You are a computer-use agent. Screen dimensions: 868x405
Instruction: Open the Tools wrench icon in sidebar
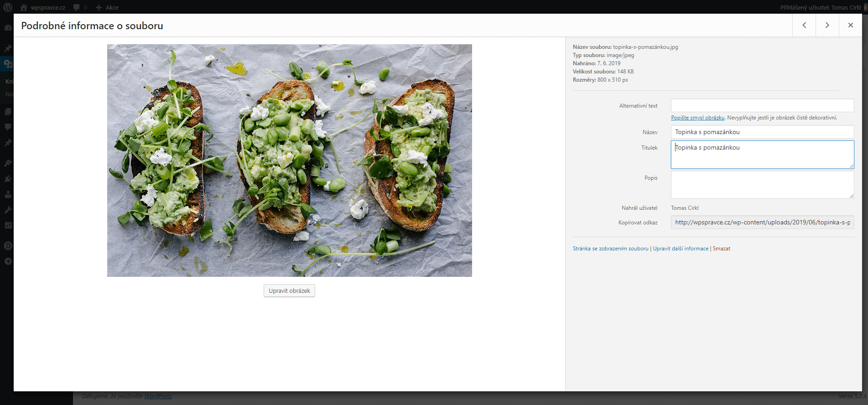(8, 210)
